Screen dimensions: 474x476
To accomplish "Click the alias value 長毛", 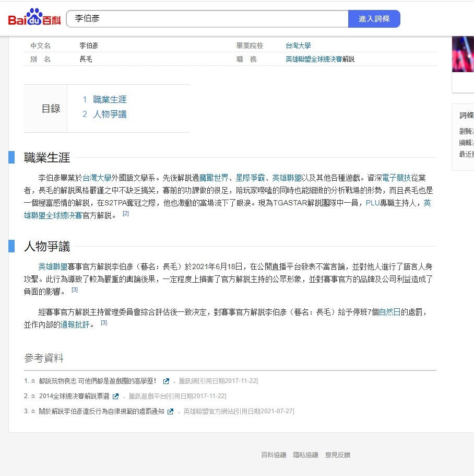I will coord(86,59).
